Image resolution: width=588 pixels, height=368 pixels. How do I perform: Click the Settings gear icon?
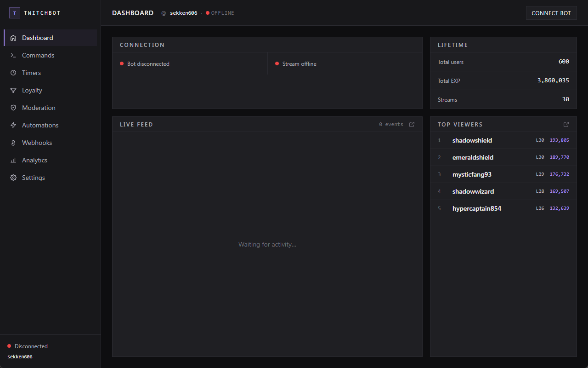[x=13, y=178]
